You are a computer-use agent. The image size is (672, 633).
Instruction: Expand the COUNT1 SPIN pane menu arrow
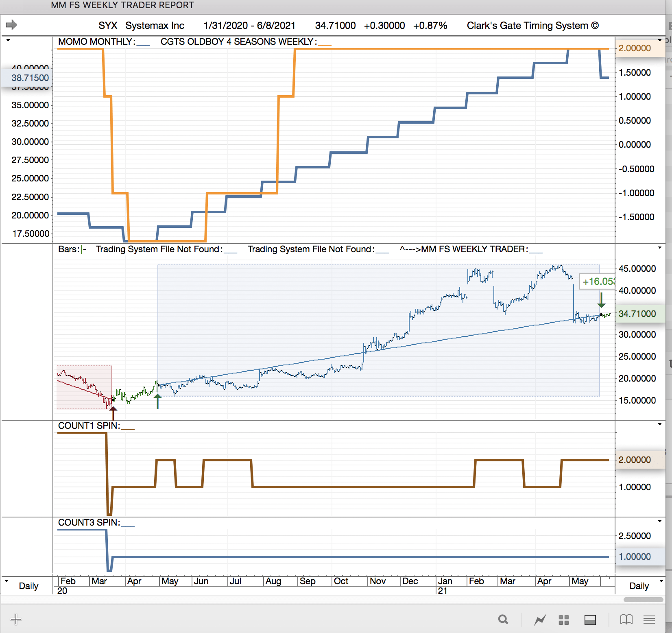pos(659,424)
